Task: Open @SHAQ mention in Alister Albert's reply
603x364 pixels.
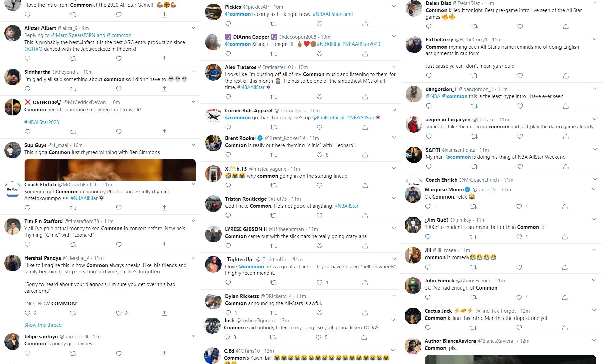Action: pos(33,49)
